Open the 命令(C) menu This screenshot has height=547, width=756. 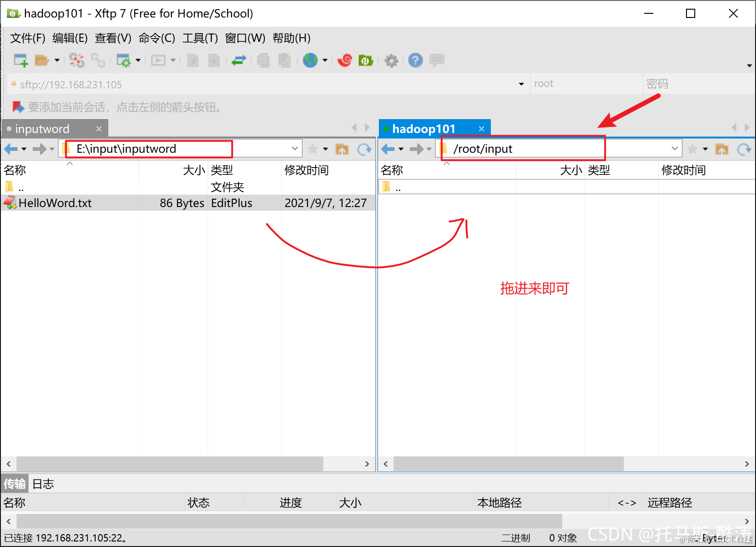point(157,38)
